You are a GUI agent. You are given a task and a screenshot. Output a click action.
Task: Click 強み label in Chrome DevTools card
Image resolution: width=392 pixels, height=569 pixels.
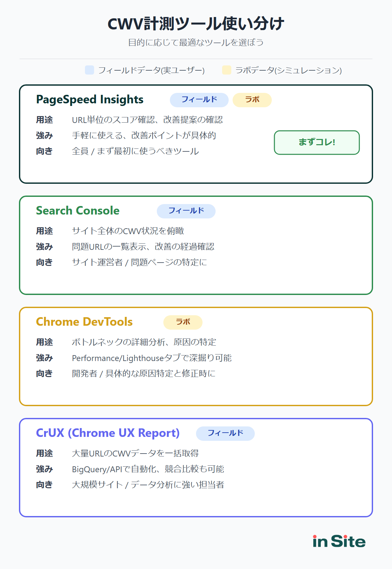(x=44, y=358)
